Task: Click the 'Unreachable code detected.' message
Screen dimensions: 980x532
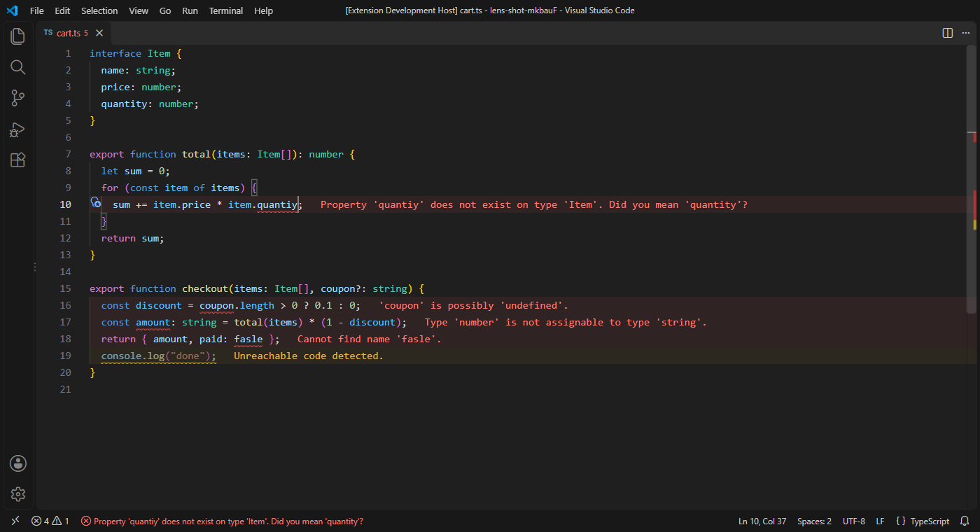Action: tap(309, 356)
